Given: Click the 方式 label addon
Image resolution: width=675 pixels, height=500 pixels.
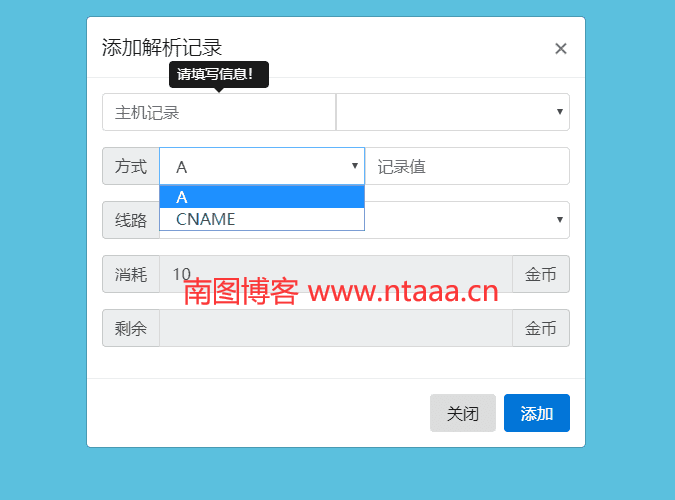Looking at the screenshot, I should 131,166.
